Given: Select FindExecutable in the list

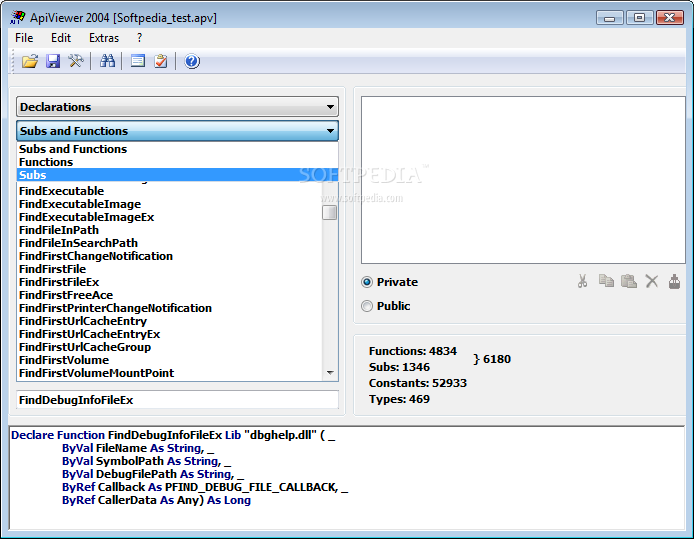Looking at the screenshot, I should (62, 191).
